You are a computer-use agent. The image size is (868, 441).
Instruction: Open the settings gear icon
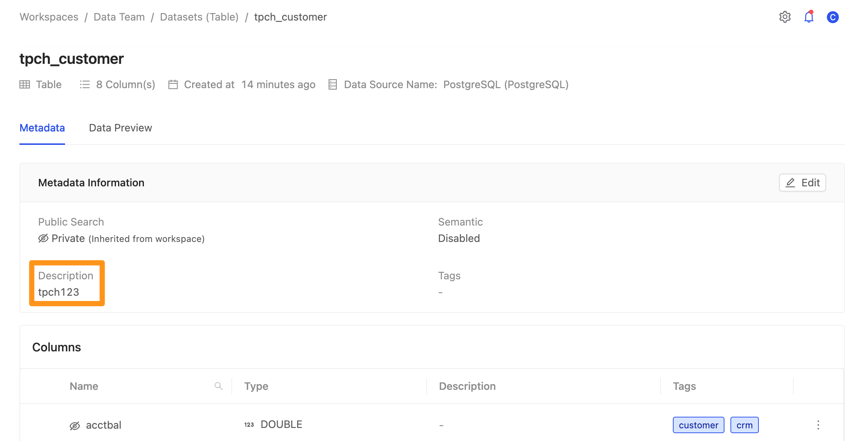(785, 17)
